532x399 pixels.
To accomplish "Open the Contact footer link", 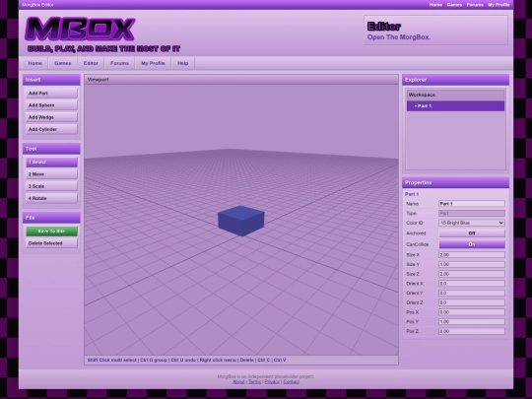I will click(x=291, y=381).
